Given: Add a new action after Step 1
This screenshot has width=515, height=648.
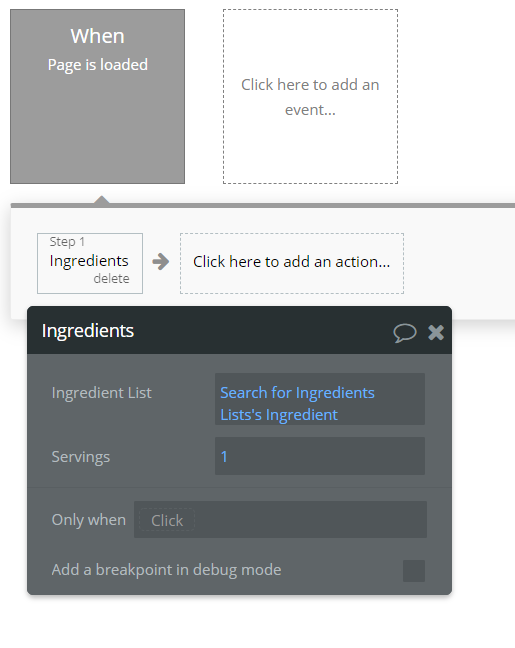Looking at the screenshot, I should (x=292, y=263).
